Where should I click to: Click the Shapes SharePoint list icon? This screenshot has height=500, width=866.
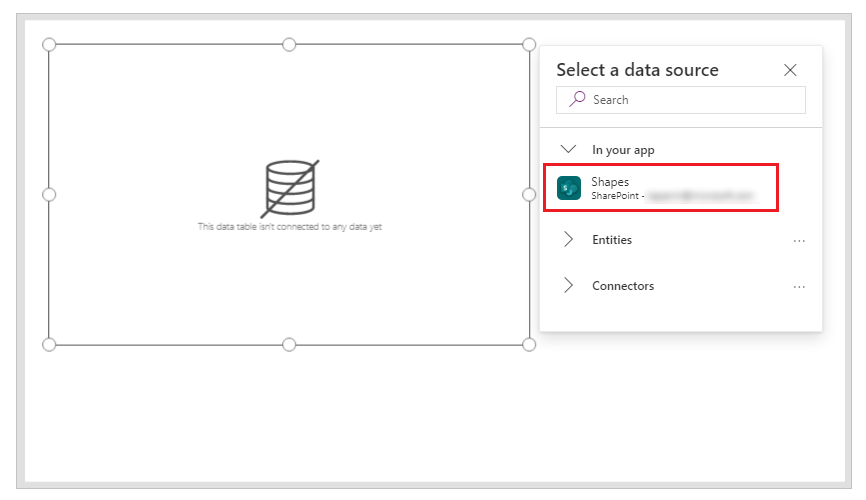click(569, 188)
